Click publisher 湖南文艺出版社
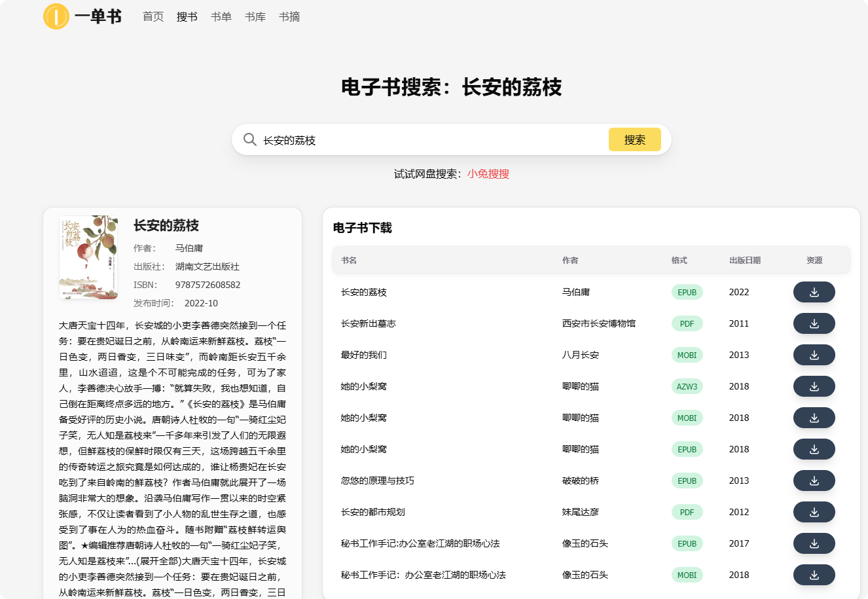 (208, 266)
